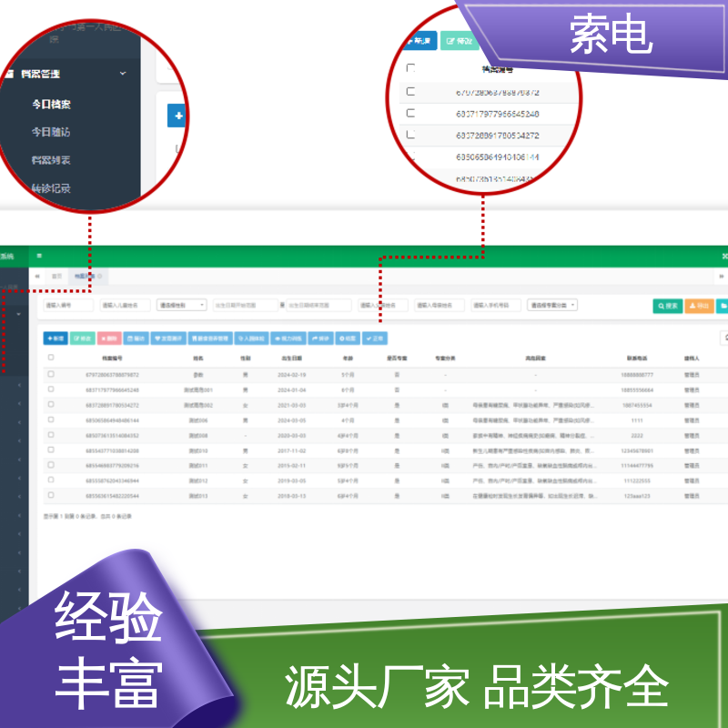Image resolution: width=728 pixels, height=728 pixels.
Task: Focus the 请输入手机号码 phone input field
Action: 496,305
